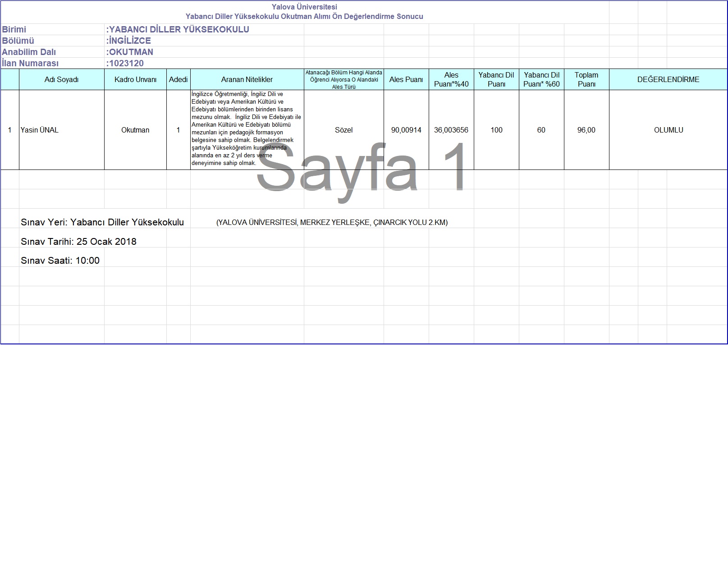This screenshot has width=728, height=577.
Task: Select the '(YALOVA ÜNİVERSİTESİ, MERKEZ YERLEŞKE' address text
Action: click(x=332, y=222)
